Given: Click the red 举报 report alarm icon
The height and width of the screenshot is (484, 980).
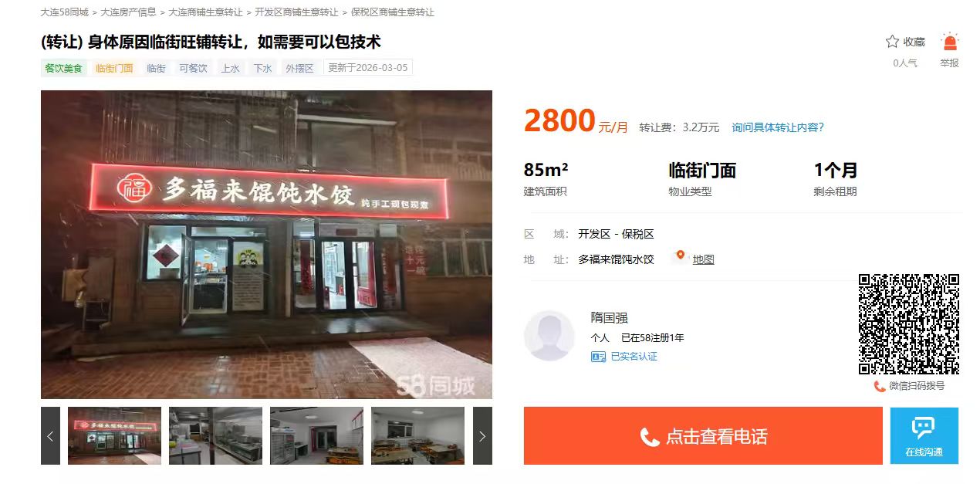Looking at the screenshot, I should (950, 42).
